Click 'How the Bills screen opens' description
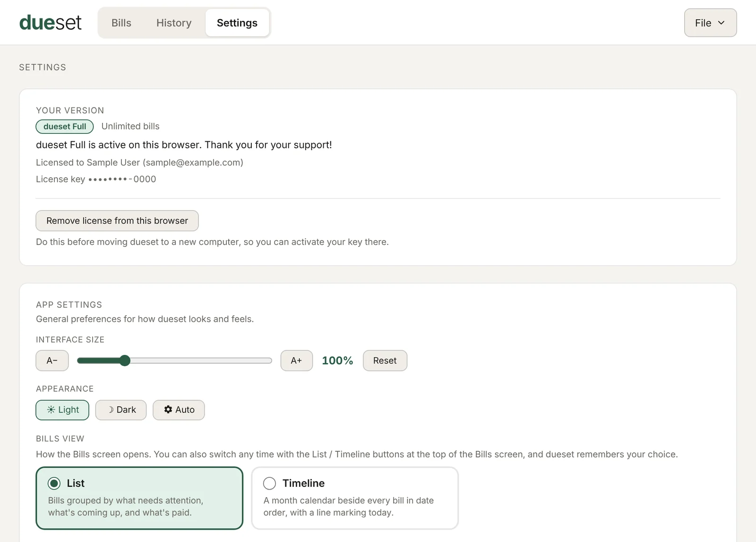The image size is (756, 542). (357, 454)
